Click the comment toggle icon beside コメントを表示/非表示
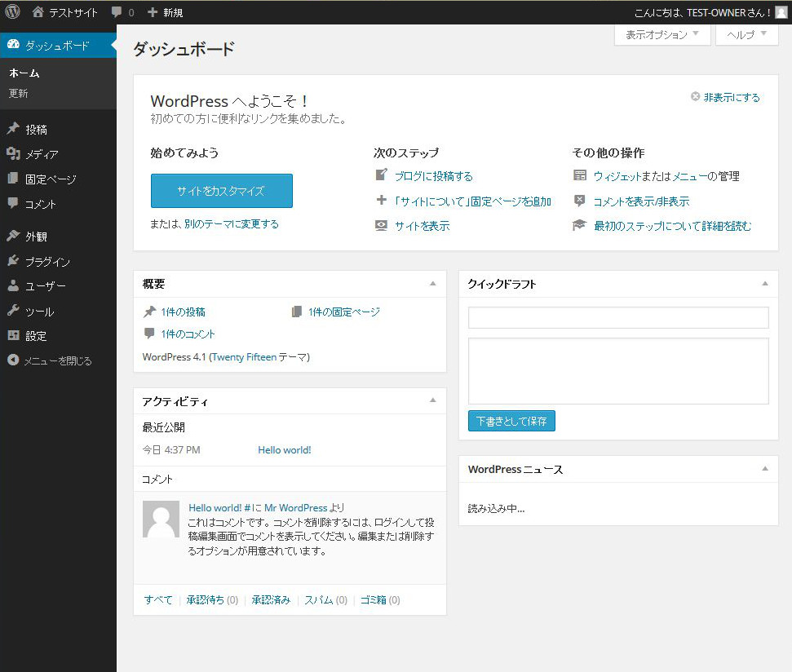 (580, 201)
